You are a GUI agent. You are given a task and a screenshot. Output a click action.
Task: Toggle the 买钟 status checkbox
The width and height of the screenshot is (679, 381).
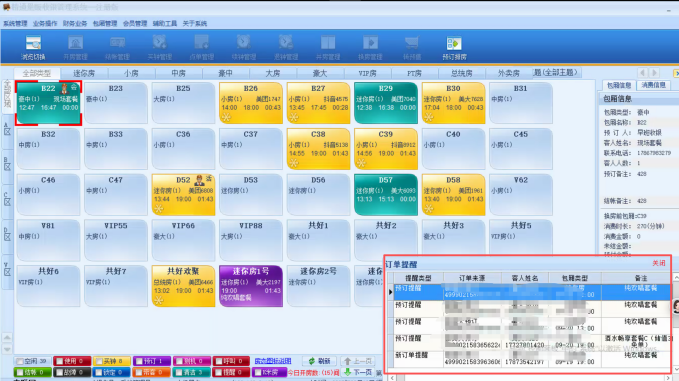[99, 361]
